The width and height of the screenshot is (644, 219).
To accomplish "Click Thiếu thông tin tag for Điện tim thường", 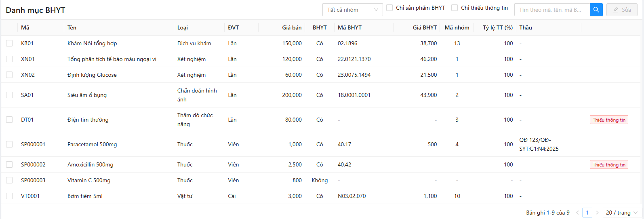I will 609,120.
